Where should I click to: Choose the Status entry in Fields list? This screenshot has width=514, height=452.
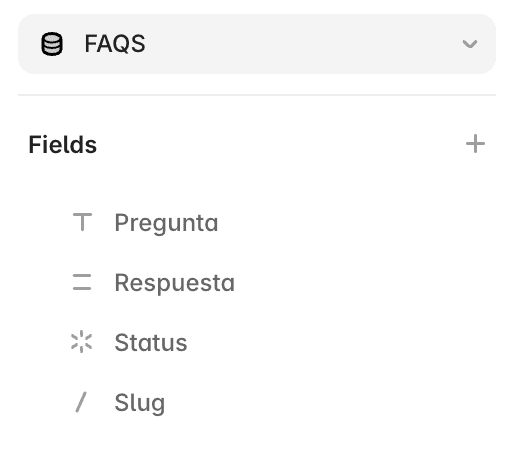(257, 342)
